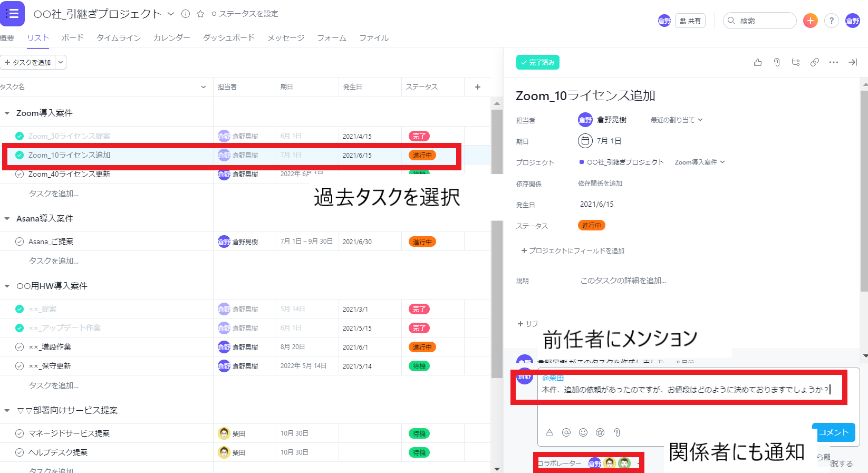Open the add task dropdown arrow
The width and height of the screenshot is (868, 473).
point(61,62)
